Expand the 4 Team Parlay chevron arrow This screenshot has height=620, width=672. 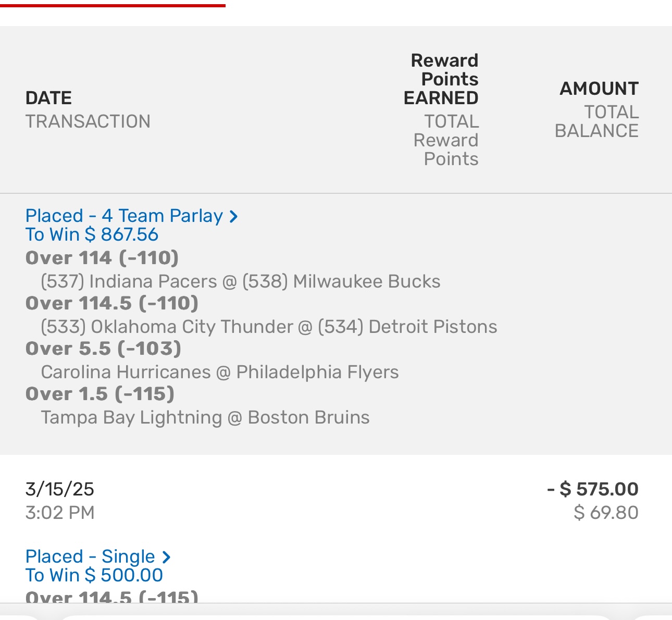(x=234, y=216)
